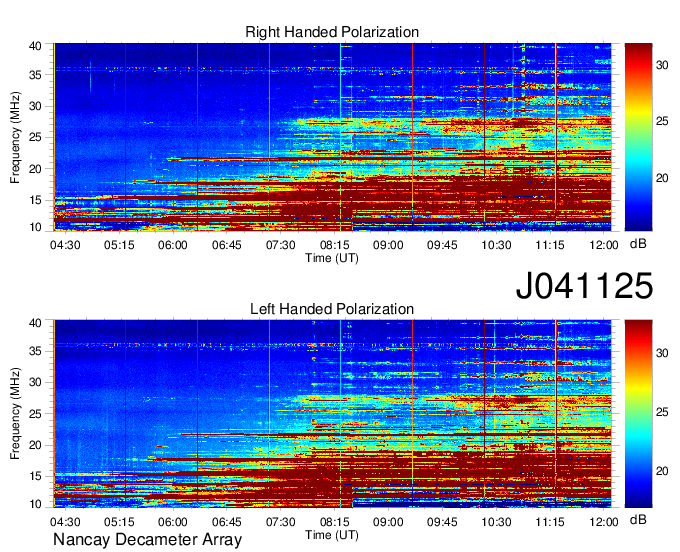Click the 10 MHz tick on lower frequency axis
The height and width of the screenshot is (552, 680).
[x=35, y=504]
